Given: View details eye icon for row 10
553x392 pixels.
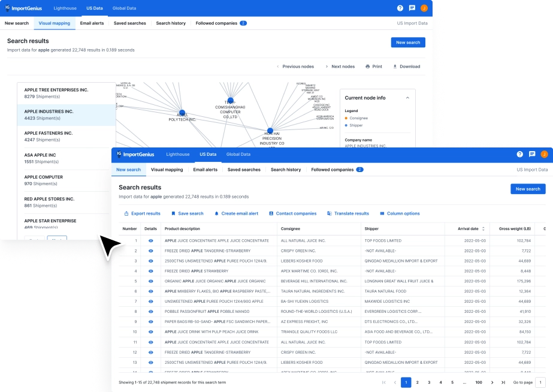Looking at the screenshot, I should point(150,332).
